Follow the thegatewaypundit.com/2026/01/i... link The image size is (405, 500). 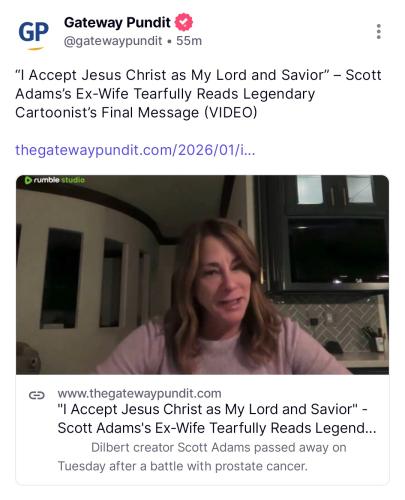click(135, 150)
